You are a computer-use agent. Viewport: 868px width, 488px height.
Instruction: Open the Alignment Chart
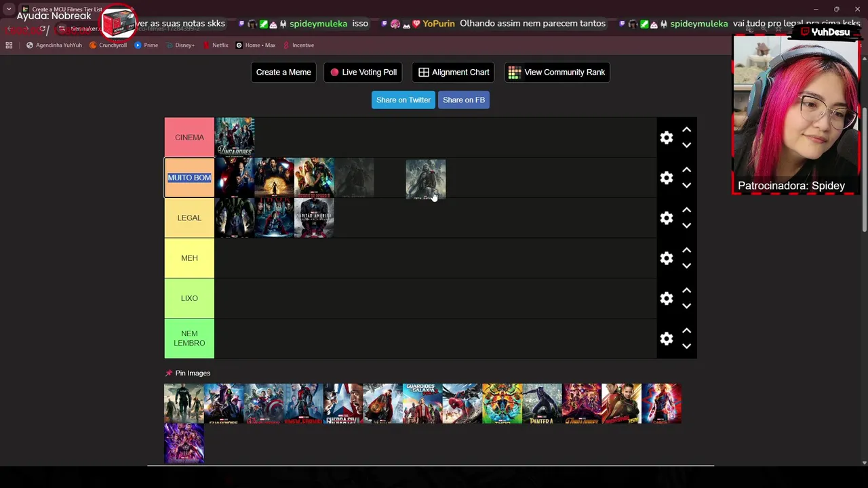point(454,73)
